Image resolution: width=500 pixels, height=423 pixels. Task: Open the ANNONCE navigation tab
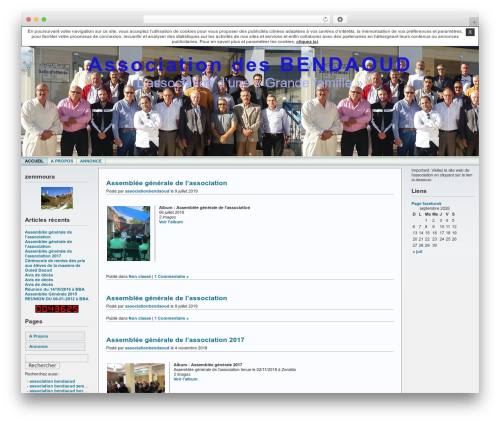click(91, 161)
